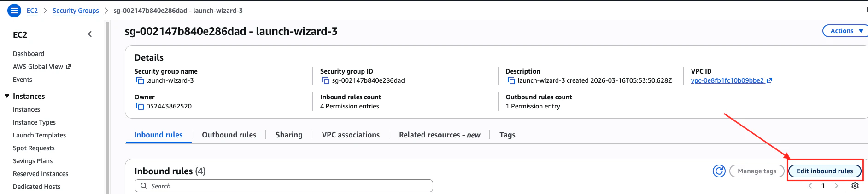Select the '4 Permission entries' text
The height and width of the screenshot is (194, 868).
pos(350,106)
